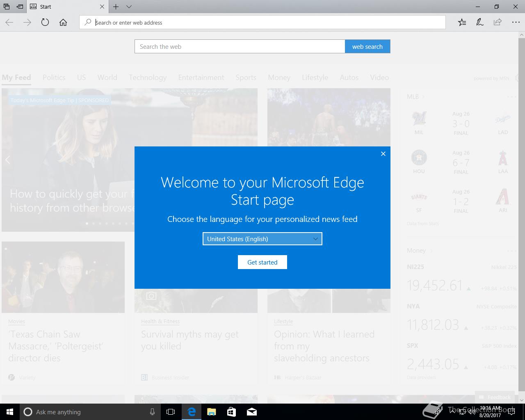Open the Make a Web Note pen
Viewport: 525px width, 420px height.
[480, 23]
